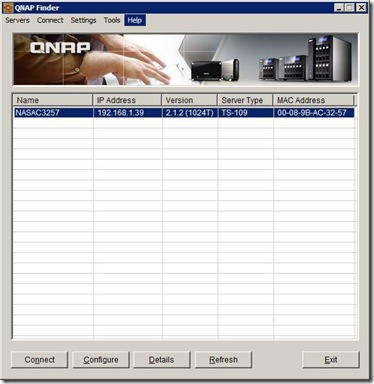This screenshot has height=384, width=374.
Task: Refresh the server list
Action: [223, 360]
